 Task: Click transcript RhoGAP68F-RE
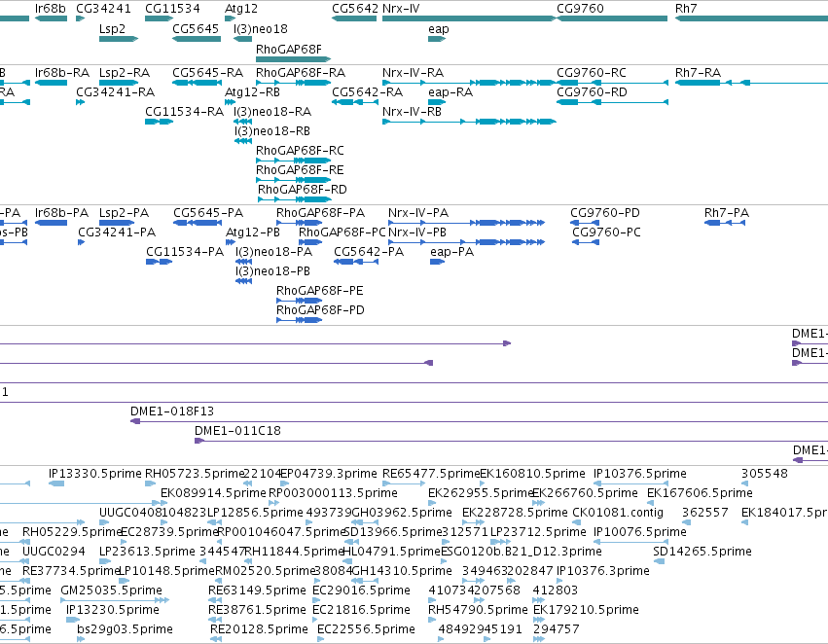pyautogui.click(x=300, y=170)
